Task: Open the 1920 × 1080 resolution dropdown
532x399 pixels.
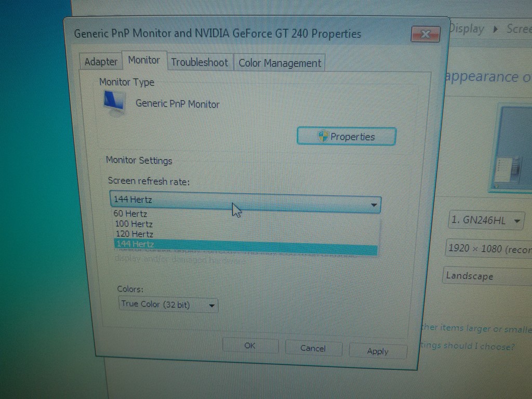Action: click(488, 249)
